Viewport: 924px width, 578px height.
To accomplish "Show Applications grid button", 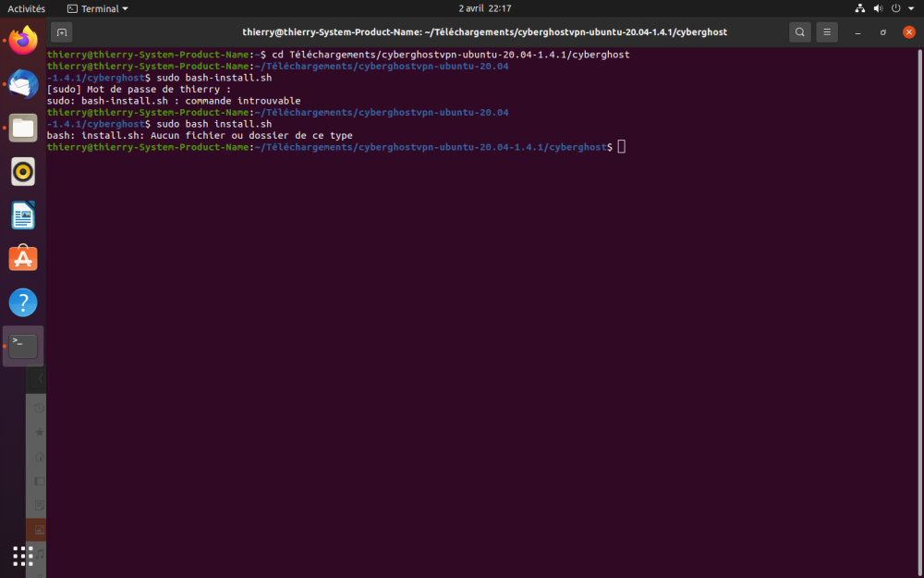I will (x=23, y=556).
